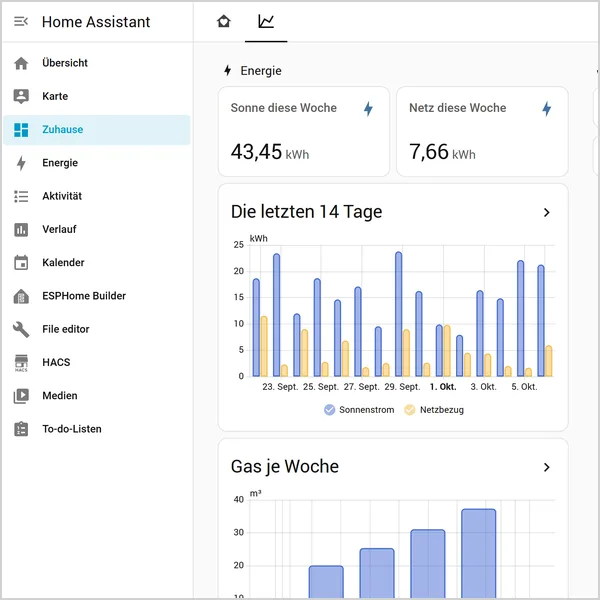The image size is (600, 600).
Task: Open File editor from the sidebar
Action: (x=96, y=329)
